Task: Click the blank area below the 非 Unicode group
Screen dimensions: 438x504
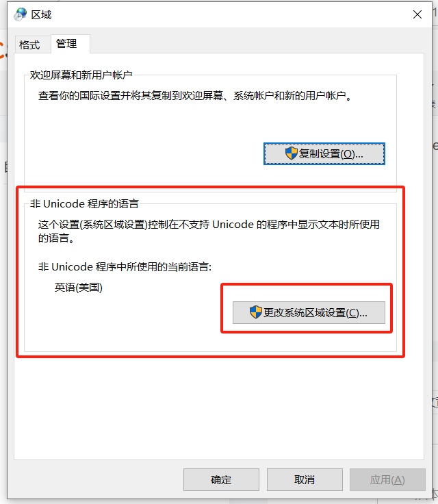Action: pos(218,408)
